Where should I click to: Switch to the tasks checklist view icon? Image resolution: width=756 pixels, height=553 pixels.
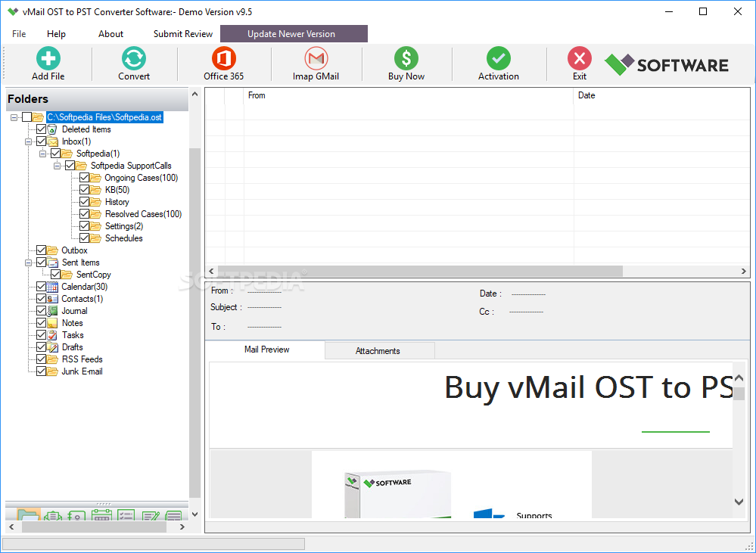pyautogui.click(x=126, y=515)
